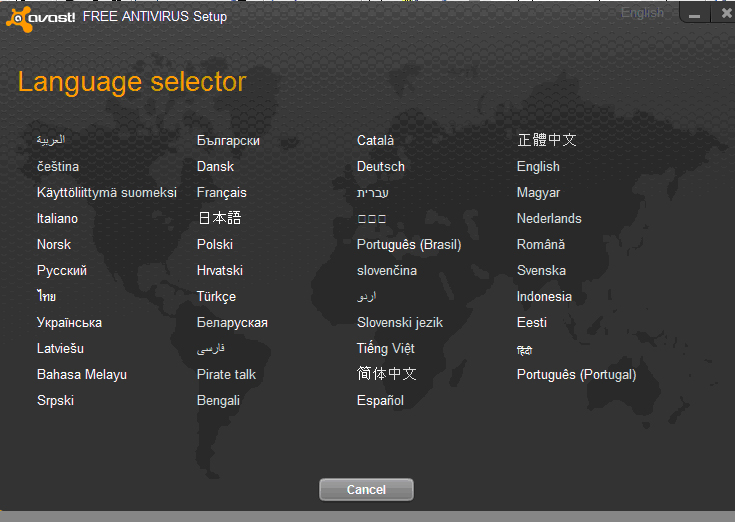This screenshot has height=522, width=735.
Task: Select Hrvatski language
Action: click(220, 270)
